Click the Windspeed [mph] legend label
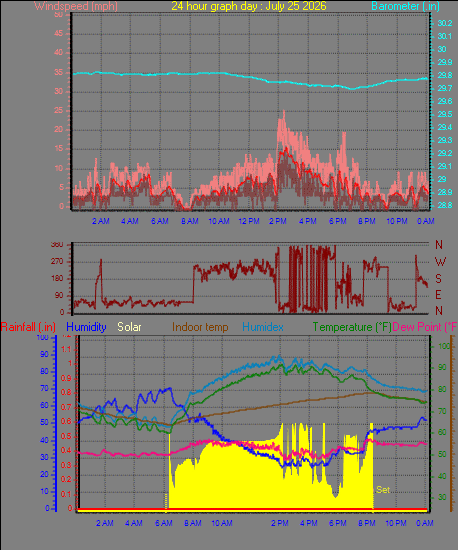This screenshot has width=458, height=550. coord(76,6)
